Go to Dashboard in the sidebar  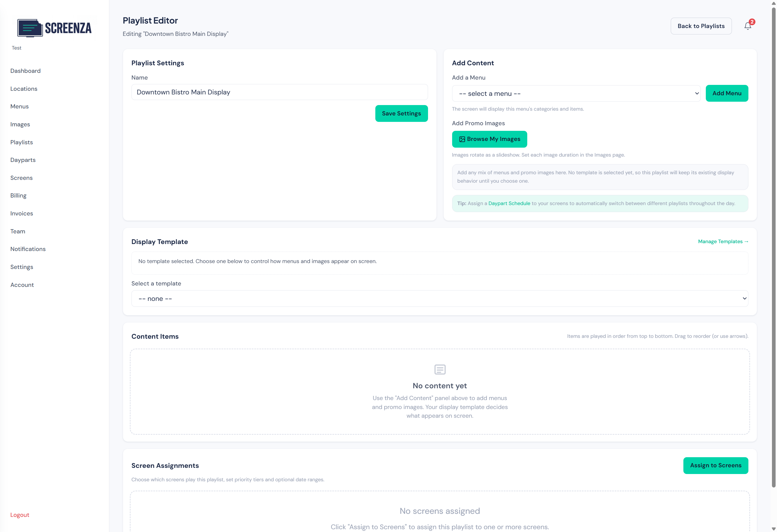tap(26, 71)
